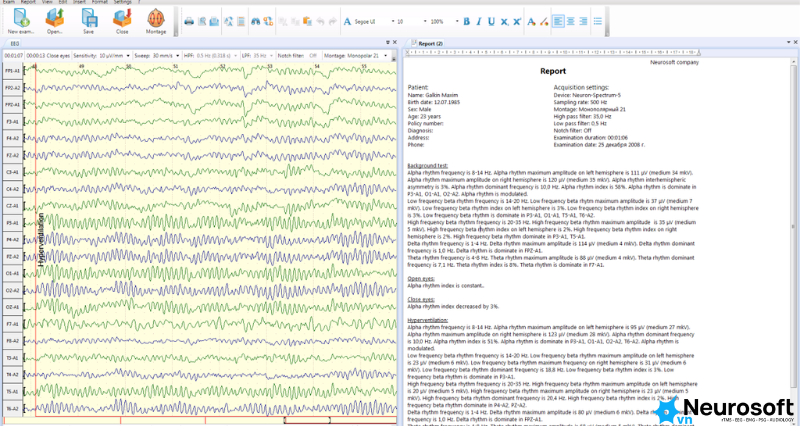Open the Report menu
This screenshot has width=800, height=431.
(x=28, y=2)
